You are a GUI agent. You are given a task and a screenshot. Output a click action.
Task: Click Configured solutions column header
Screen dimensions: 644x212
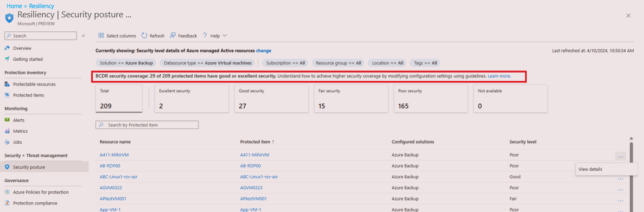pos(413,142)
